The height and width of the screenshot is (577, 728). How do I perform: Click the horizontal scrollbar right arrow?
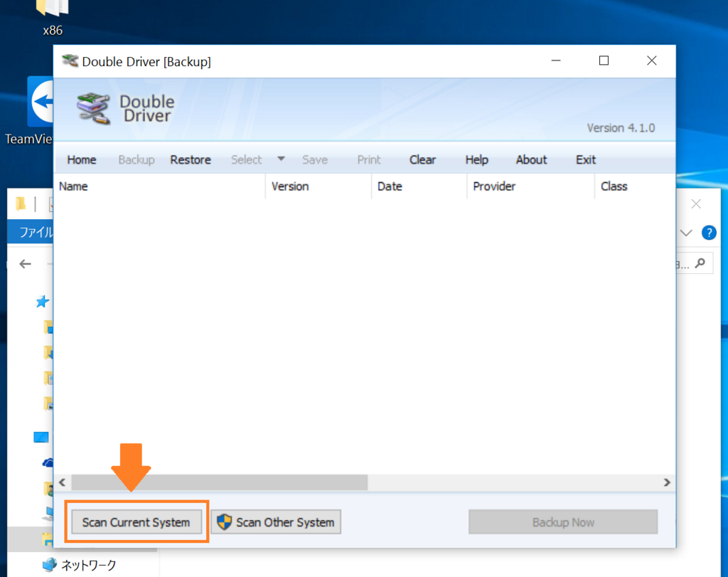pyautogui.click(x=667, y=482)
